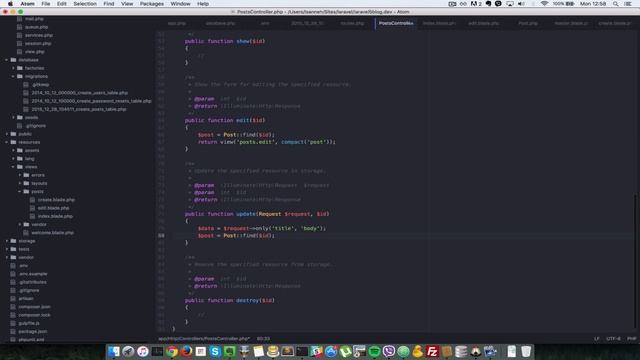Click the LF line ending selector

[x=596, y=338]
